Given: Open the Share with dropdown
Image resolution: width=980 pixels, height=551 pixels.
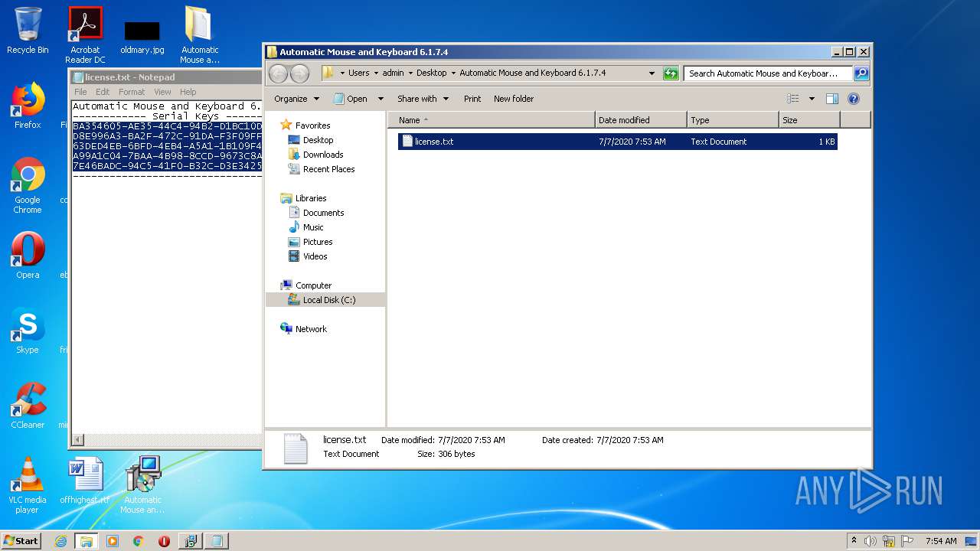Looking at the screenshot, I should click(423, 99).
